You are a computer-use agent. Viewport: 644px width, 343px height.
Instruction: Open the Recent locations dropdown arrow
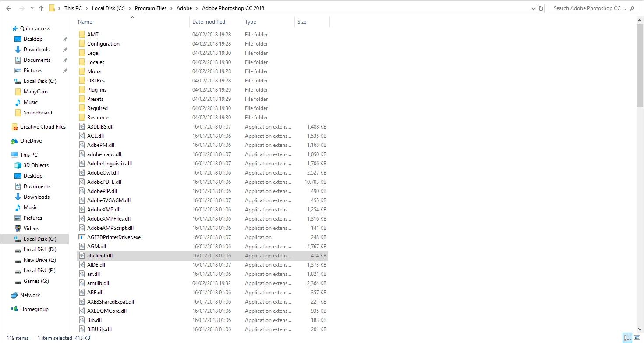point(32,8)
